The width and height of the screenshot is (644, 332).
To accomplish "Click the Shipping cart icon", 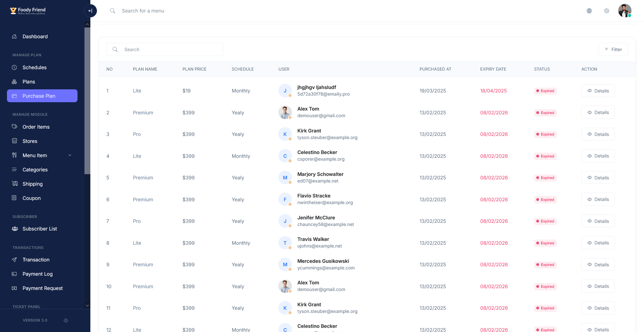I will click(15, 184).
